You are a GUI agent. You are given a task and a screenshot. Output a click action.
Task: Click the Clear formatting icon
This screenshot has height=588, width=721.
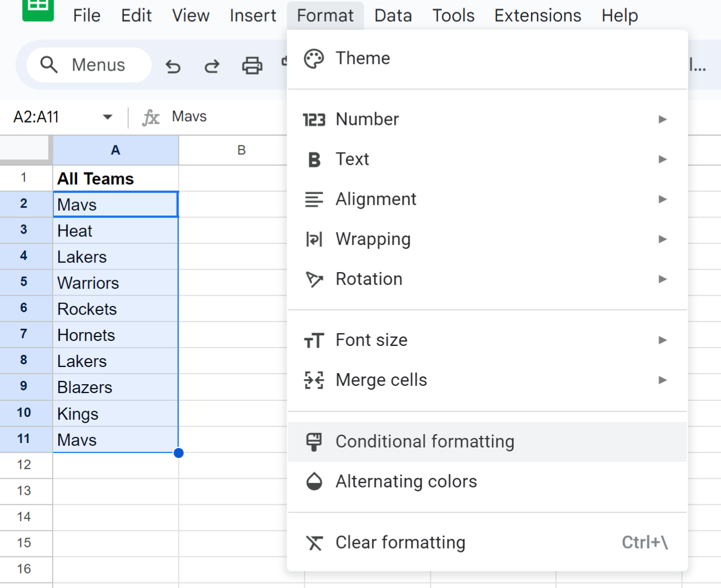click(314, 542)
